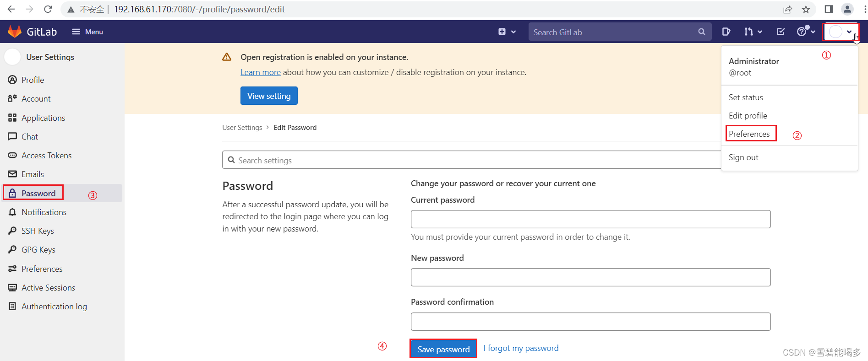Open the main Menu in navbar
The width and height of the screenshot is (868, 361).
coord(87,32)
